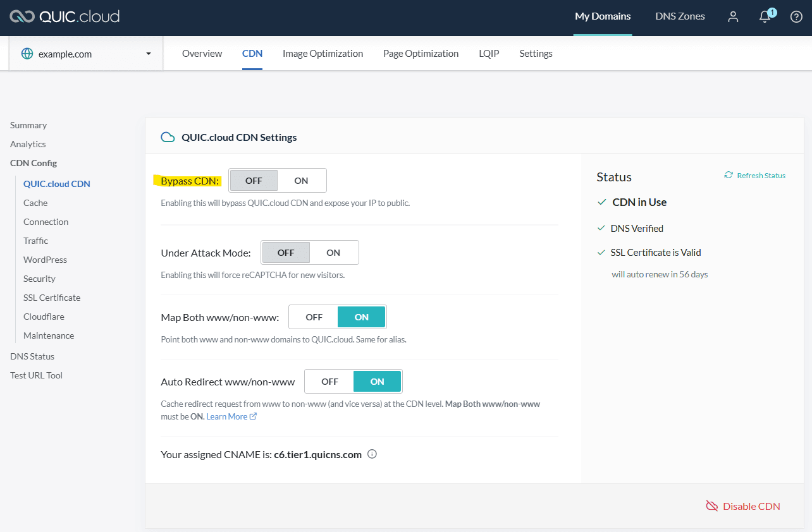Set Map Both www/non-www to OFF
The height and width of the screenshot is (532, 812).
[x=314, y=317]
